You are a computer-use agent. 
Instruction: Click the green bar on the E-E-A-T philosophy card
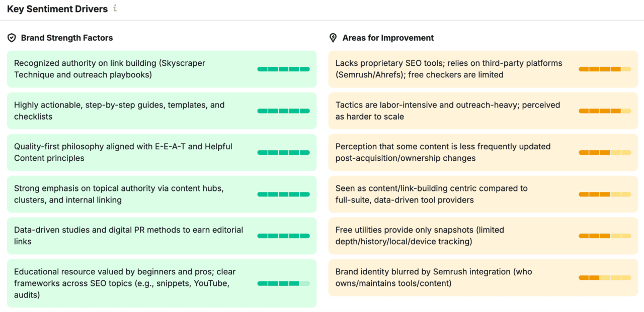pos(283,152)
